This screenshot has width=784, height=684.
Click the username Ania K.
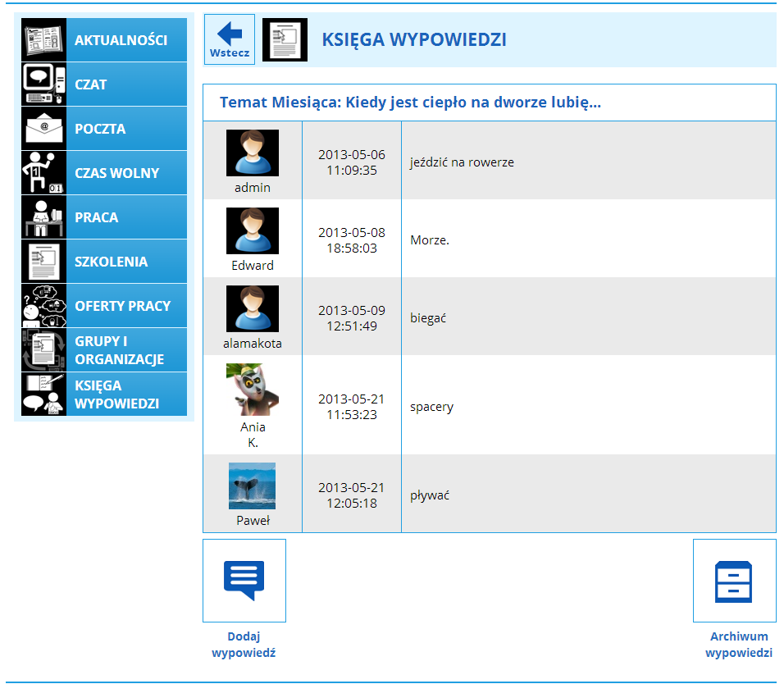click(253, 435)
